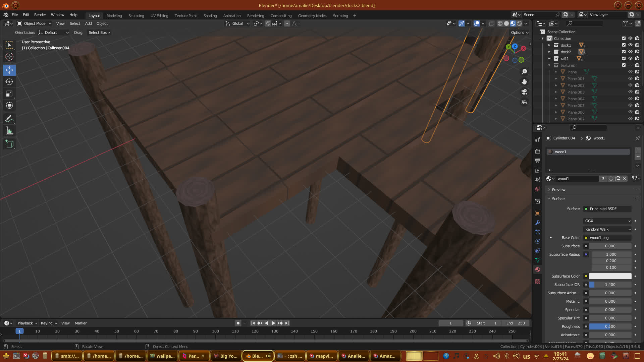
Task: Click the Subsurface Color white swatch
Action: [x=610, y=276]
